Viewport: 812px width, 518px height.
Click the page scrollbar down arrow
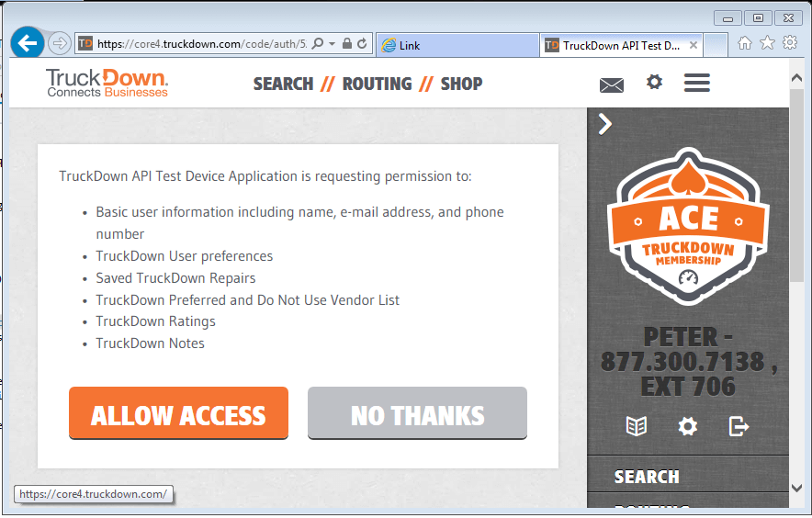pyautogui.click(x=797, y=488)
